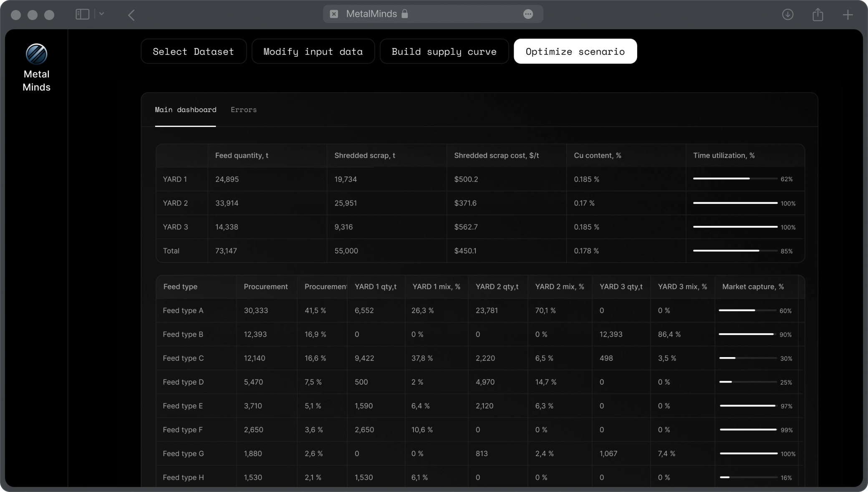Switch to the Errors tab
Screen dimensions: 868x492
(x=243, y=110)
